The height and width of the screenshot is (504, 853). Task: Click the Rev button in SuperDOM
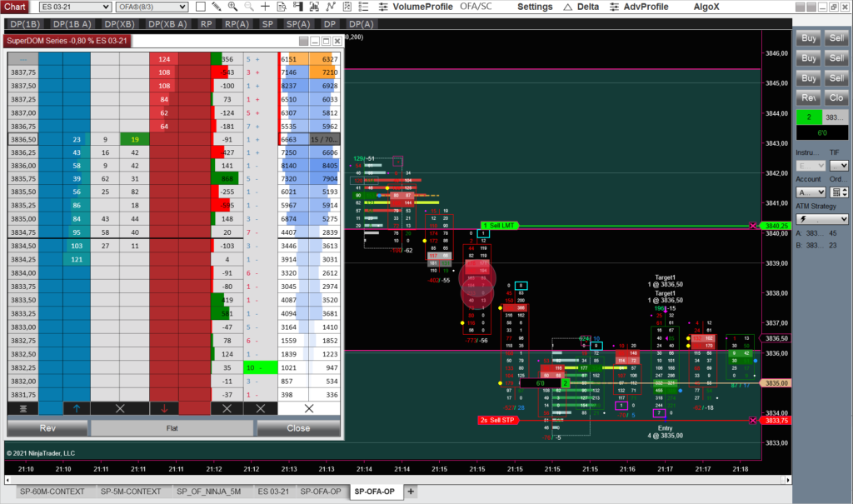click(x=47, y=428)
